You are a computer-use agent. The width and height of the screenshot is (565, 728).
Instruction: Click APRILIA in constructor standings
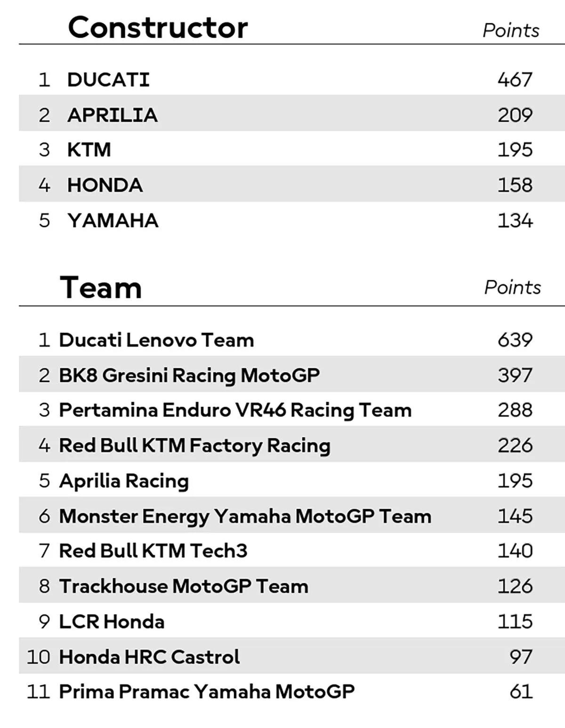[112, 115]
